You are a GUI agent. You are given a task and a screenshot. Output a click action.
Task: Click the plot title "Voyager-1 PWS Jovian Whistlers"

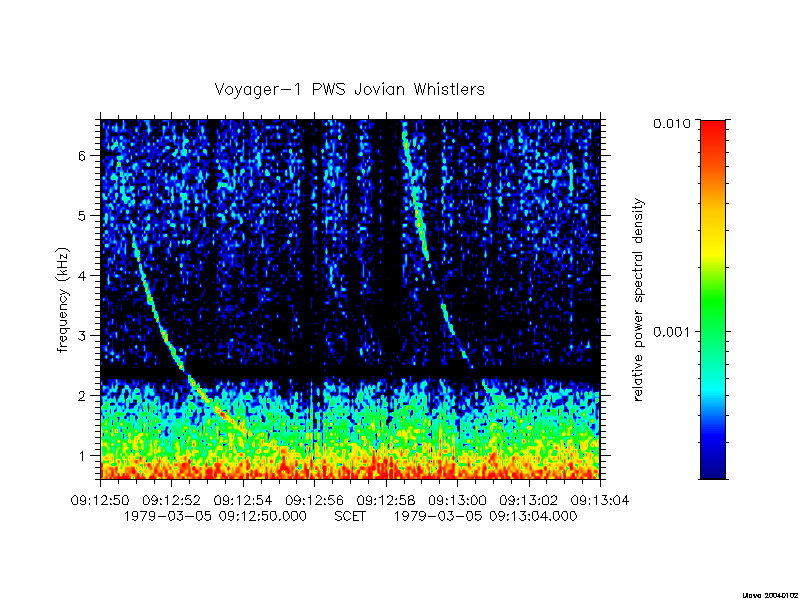349,90
